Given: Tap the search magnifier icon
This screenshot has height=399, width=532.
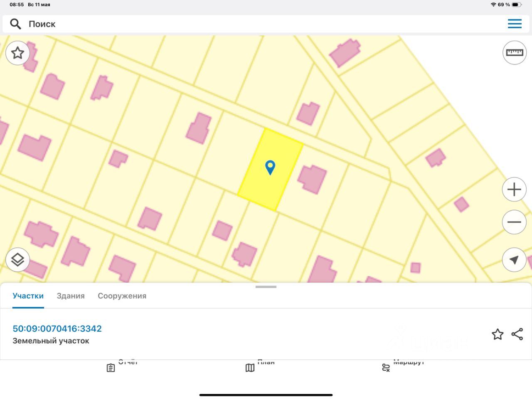Looking at the screenshot, I should (x=15, y=24).
